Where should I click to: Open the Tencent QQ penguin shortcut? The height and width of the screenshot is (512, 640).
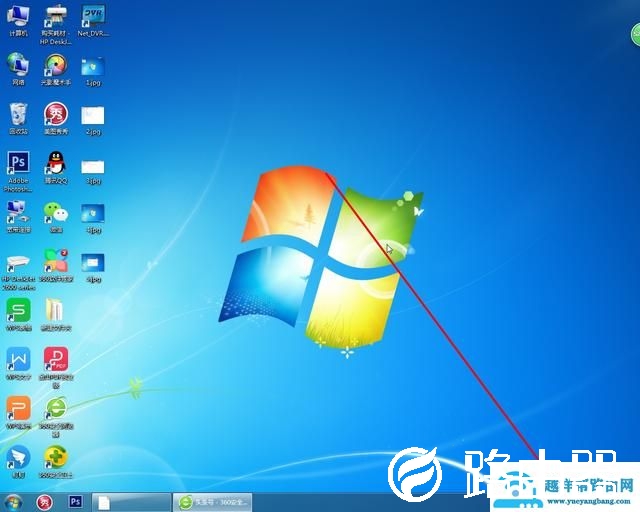pyautogui.click(x=56, y=167)
